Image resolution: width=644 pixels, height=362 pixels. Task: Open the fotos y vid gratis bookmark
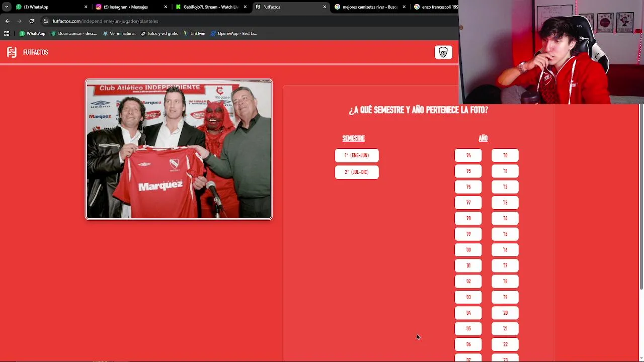pos(159,34)
